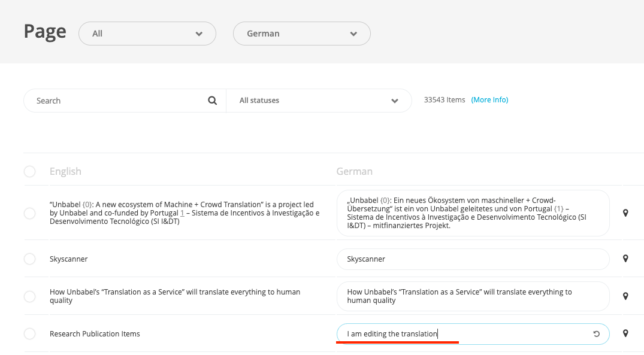Open the German language dropdown
The image size is (644, 355).
pyautogui.click(x=301, y=34)
